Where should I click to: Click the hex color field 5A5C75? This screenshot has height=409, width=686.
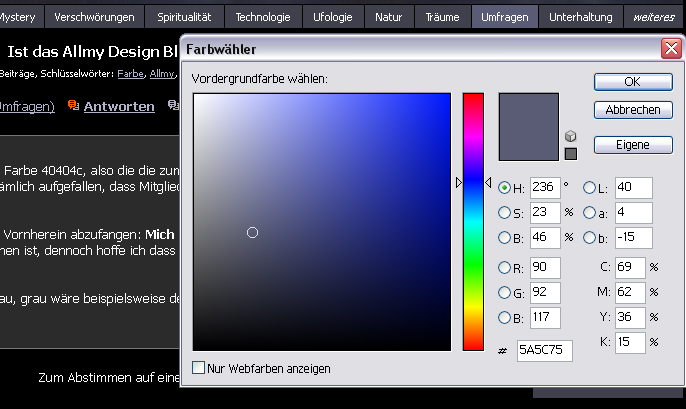pos(545,350)
